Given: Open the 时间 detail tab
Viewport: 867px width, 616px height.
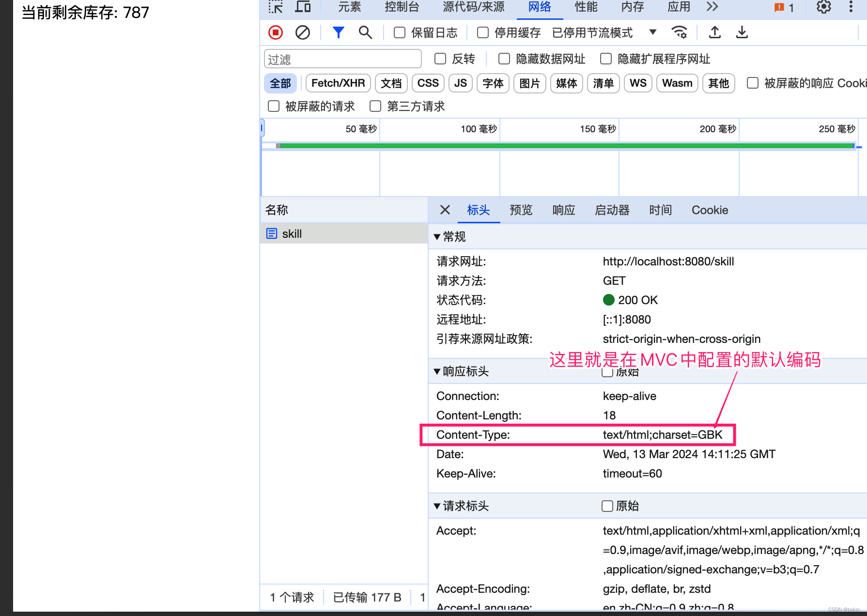Looking at the screenshot, I should pyautogui.click(x=661, y=210).
